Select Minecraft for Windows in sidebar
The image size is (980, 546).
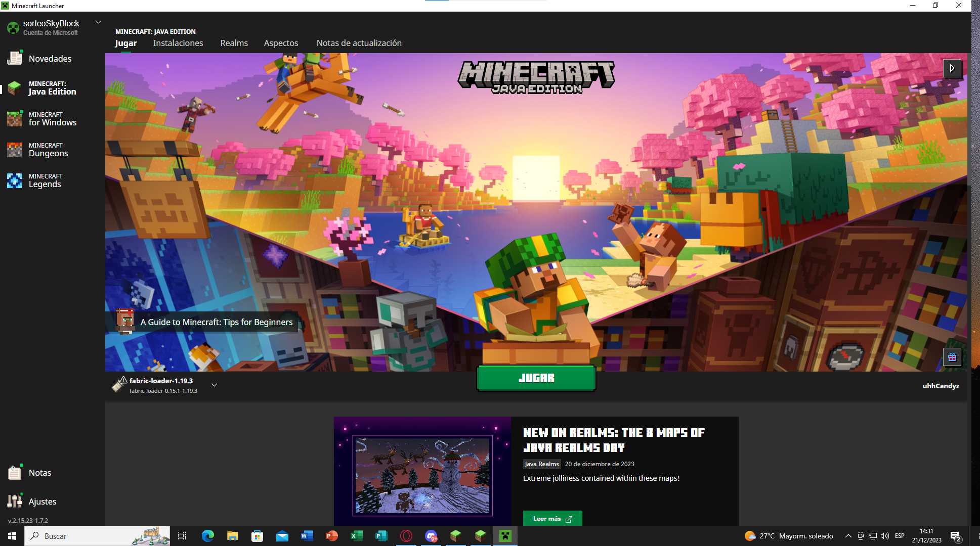(52, 119)
